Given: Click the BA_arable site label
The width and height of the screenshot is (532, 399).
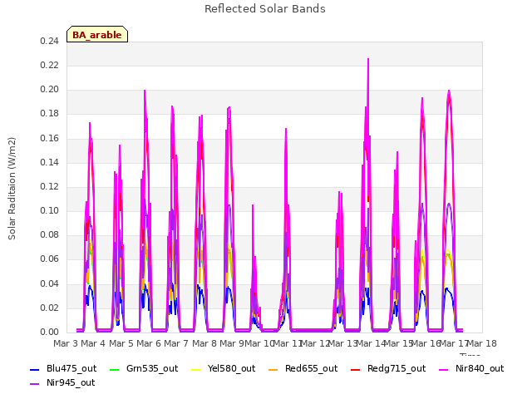Looking at the screenshot, I should pos(97,35).
